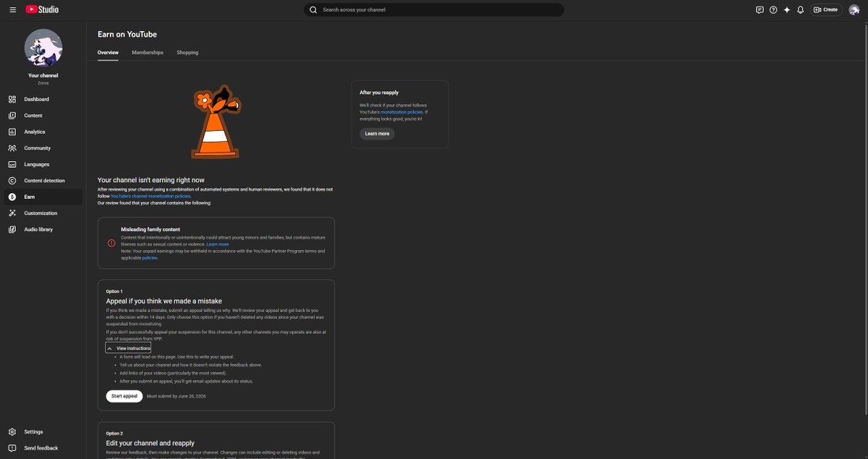Click the channel name 'Zorua'

point(43,83)
